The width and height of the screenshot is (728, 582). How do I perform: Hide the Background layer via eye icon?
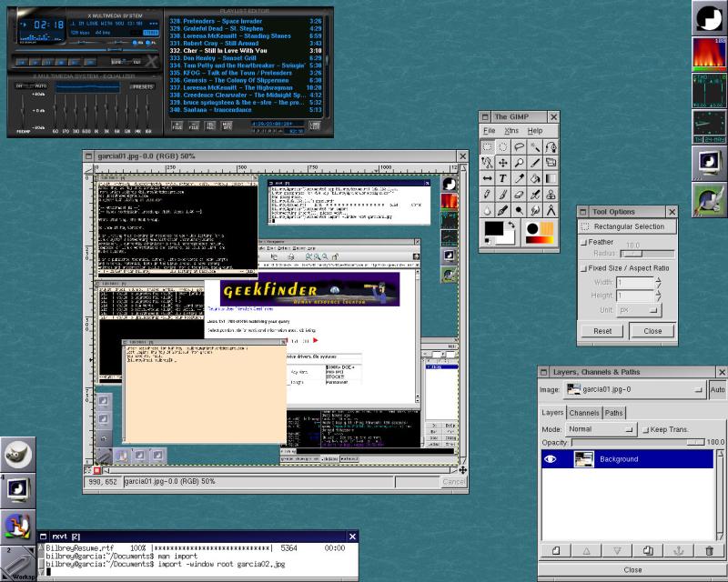coord(550,459)
